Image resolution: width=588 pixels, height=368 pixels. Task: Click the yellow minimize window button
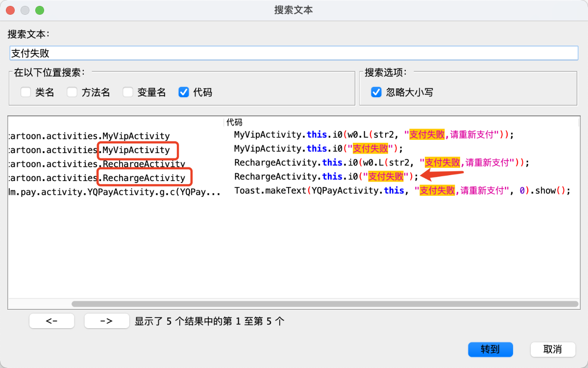pos(25,10)
